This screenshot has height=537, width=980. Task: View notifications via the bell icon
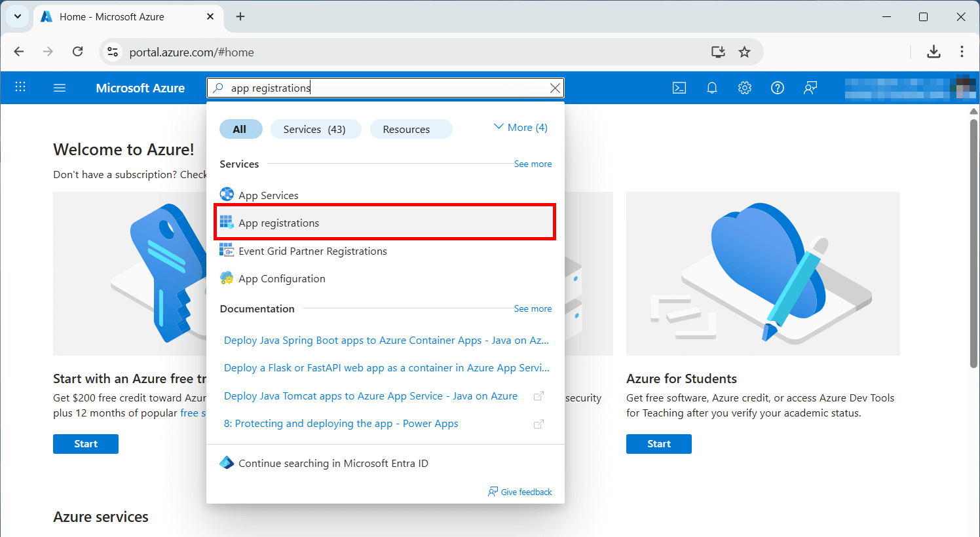(712, 87)
